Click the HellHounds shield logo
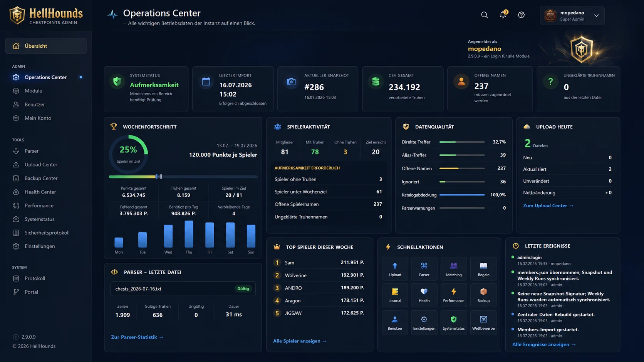644x362 pixels. [x=17, y=15]
